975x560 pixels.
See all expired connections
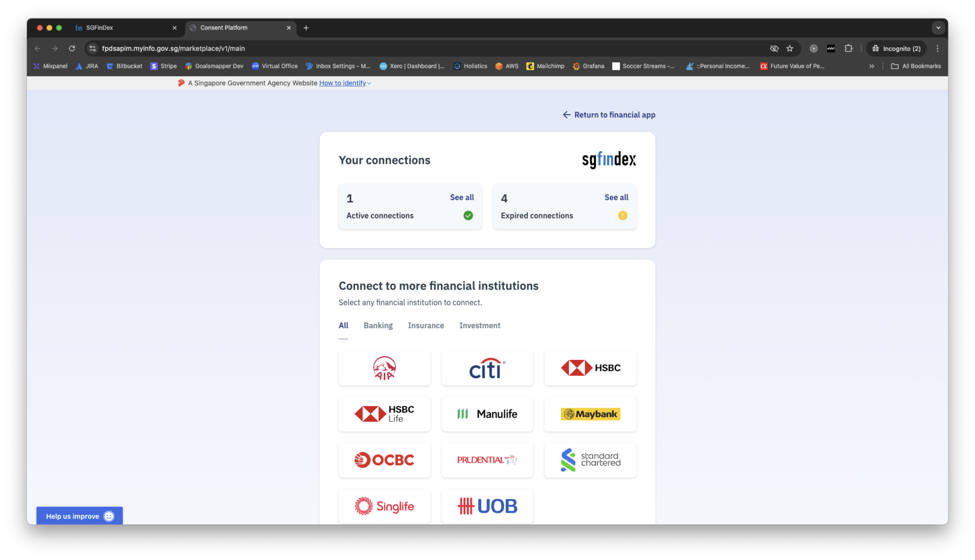point(616,197)
